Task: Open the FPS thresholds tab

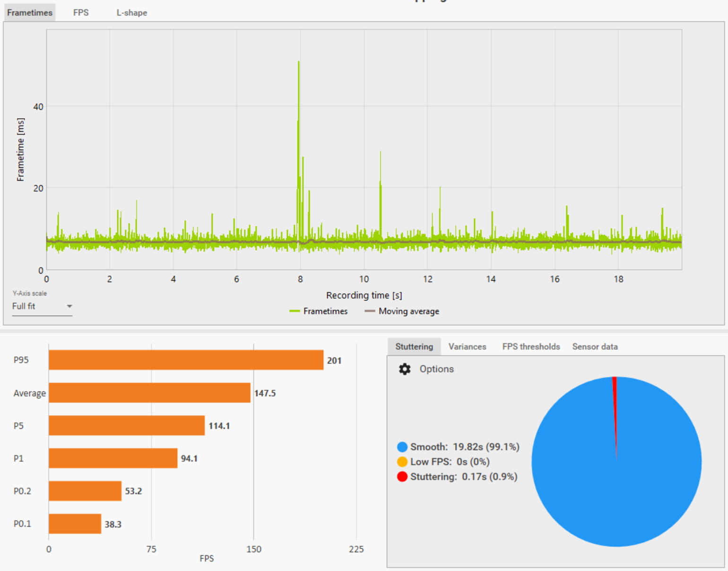Action: (531, 346)
